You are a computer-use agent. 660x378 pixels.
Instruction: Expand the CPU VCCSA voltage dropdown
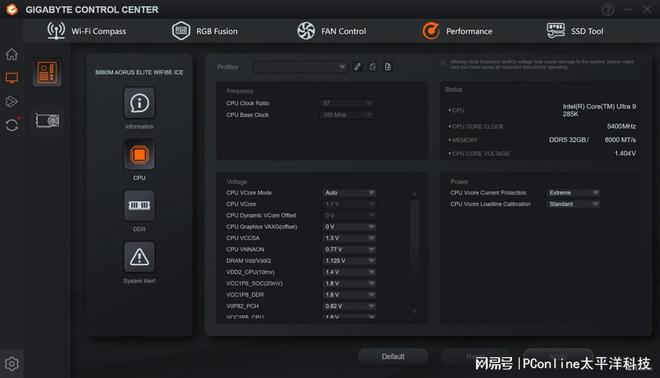(x=349, y=238)
